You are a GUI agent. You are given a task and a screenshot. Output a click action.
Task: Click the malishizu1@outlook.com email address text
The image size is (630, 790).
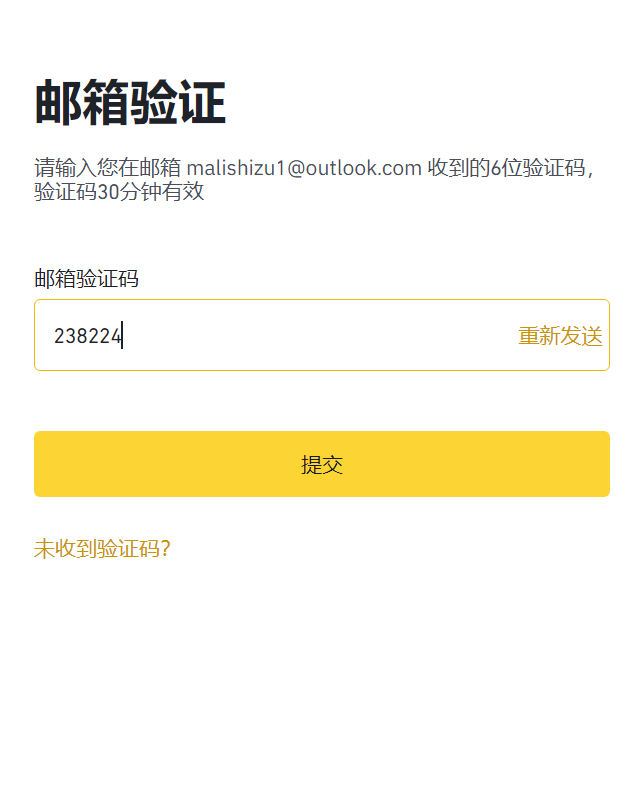point(304,168)
